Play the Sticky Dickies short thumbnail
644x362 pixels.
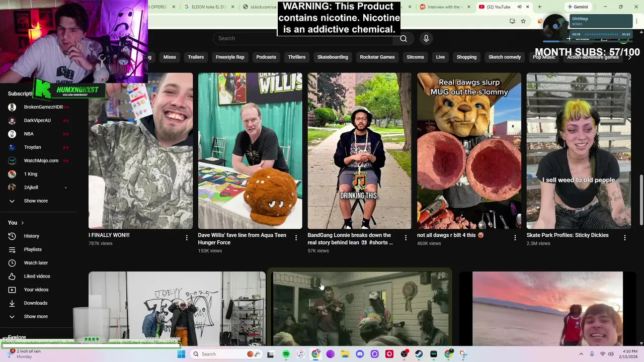579,151
